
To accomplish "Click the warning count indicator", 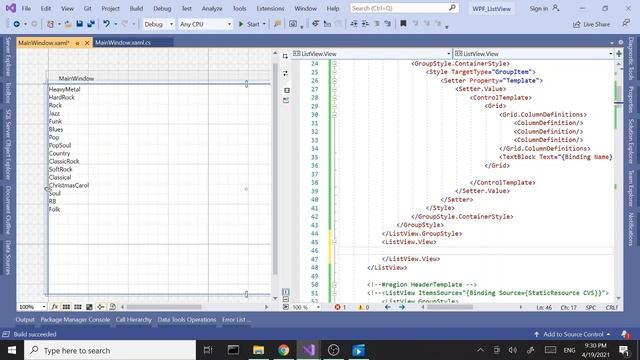I will pyautogui.click(x=363, y=307).
